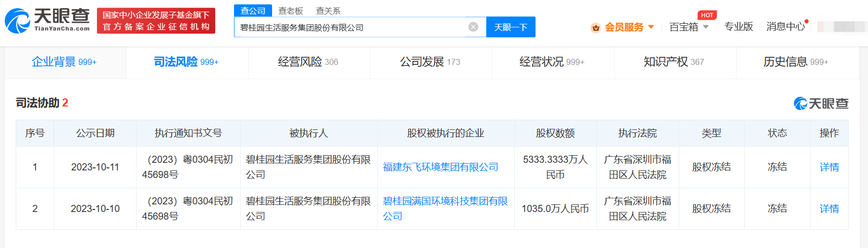This screenshot has width=868, height=248.
Task: Switch to the 查公司 search tab
Action: click(x=253, y=11)
